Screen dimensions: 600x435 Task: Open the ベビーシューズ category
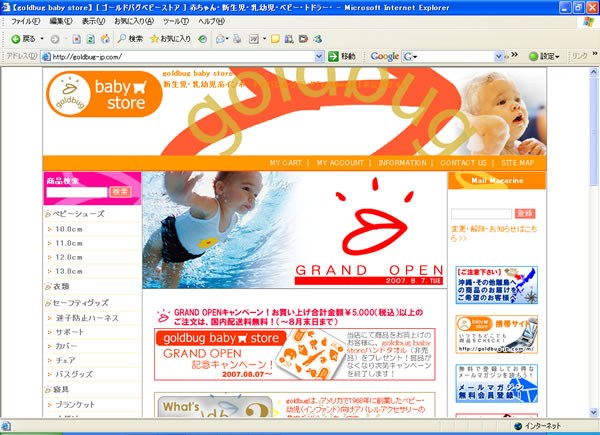tap(78, 214)
